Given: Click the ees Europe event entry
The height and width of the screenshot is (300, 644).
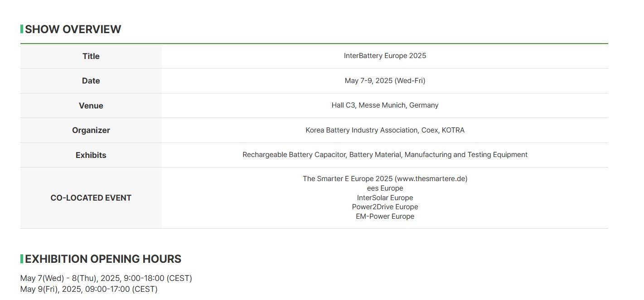Looking at the screenshot, I should point(385,188).
